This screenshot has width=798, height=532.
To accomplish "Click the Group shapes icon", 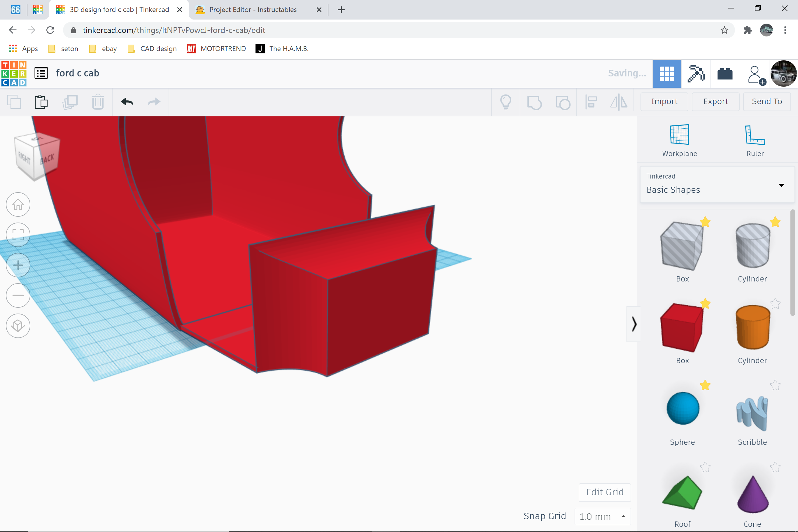I will tap(534, 102).
